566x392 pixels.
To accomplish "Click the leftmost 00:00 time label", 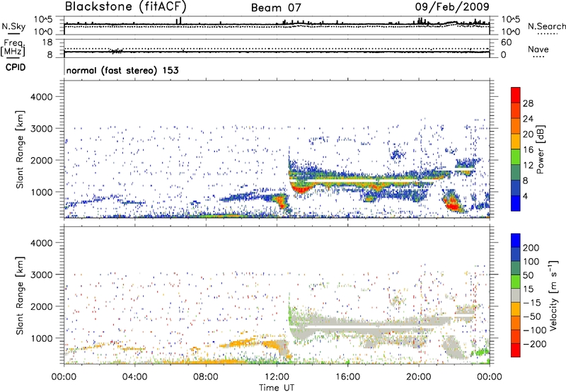I will click(x=64, y=377).
